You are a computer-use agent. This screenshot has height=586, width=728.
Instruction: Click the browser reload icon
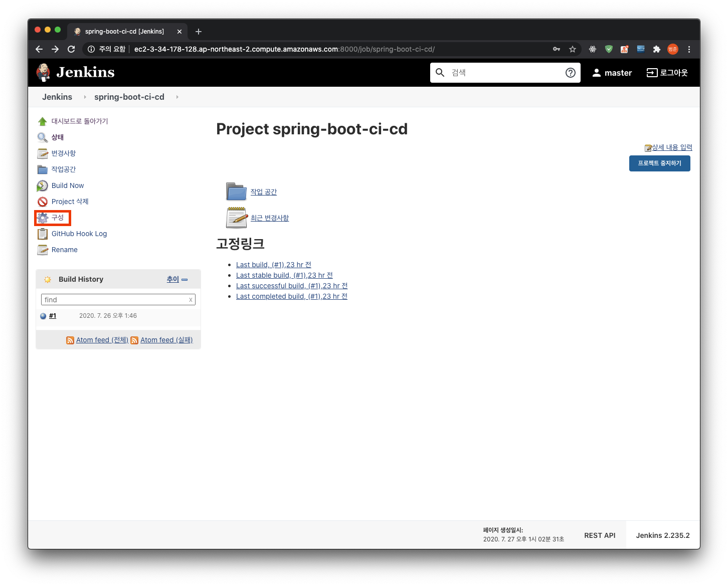[x=71, y=49]
